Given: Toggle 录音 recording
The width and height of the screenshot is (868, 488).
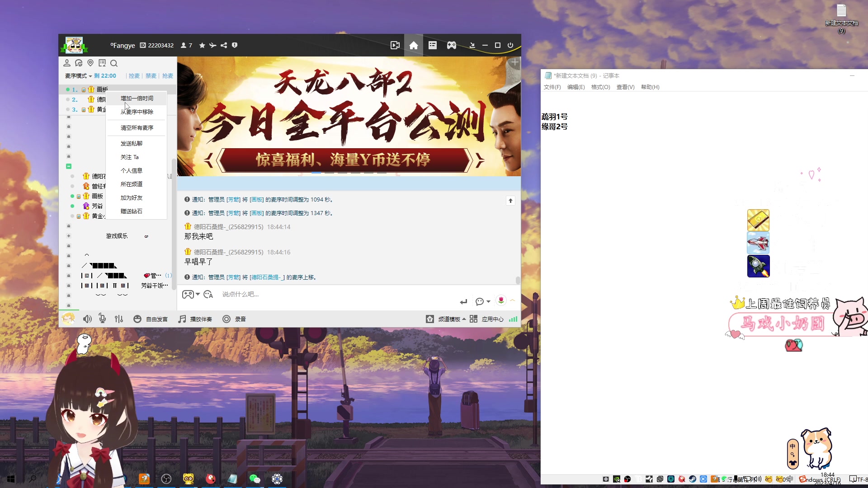Looking at the screenshot, I should tap(234, 319).
